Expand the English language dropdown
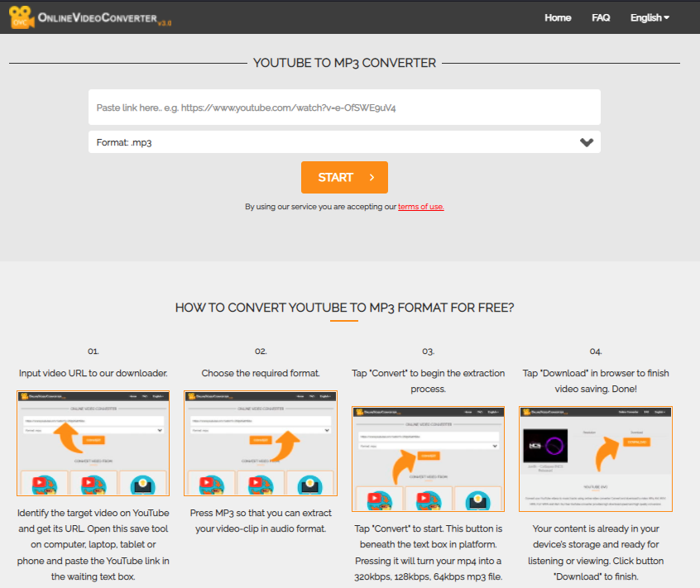Screen dimensions: 700x588 click(650, 18)
